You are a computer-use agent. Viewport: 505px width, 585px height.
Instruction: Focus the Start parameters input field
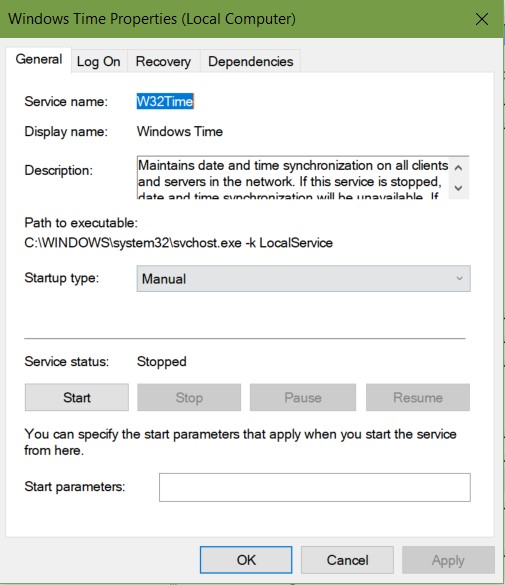tap(315, 487)
